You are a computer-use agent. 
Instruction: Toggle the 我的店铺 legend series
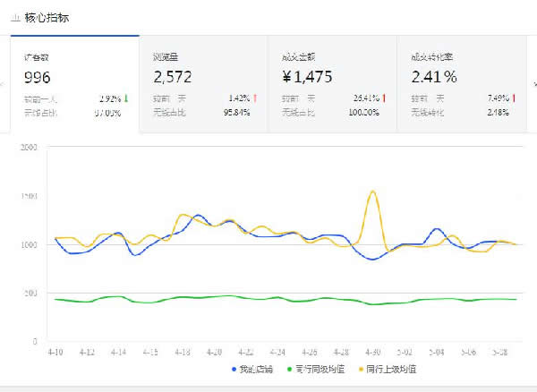pyautogui.click(x=252, y=368)
